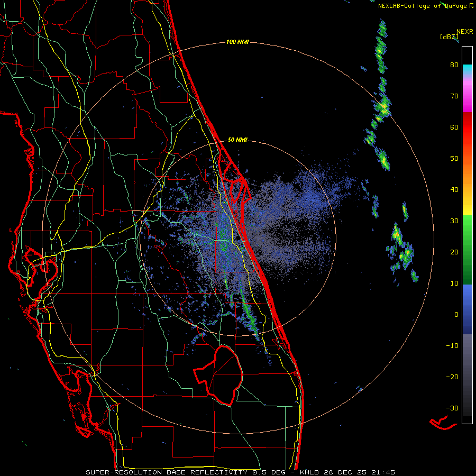This screenshot has height=476, width=476.
Task: Click the "50 NMI" range ring label
Action: coord(237,140)
